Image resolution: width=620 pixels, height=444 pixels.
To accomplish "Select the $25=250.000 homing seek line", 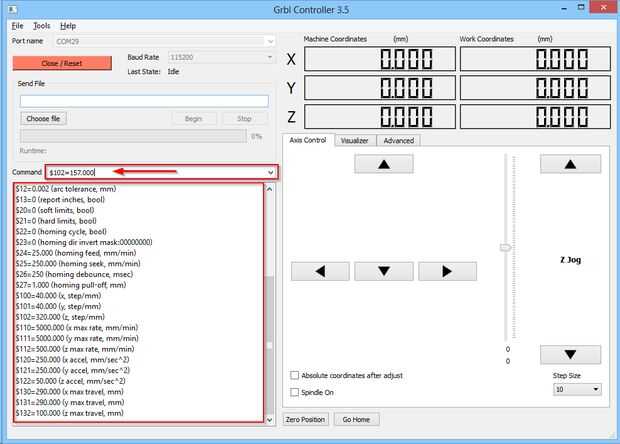I will pyautogui.click(x=78, y=264).
